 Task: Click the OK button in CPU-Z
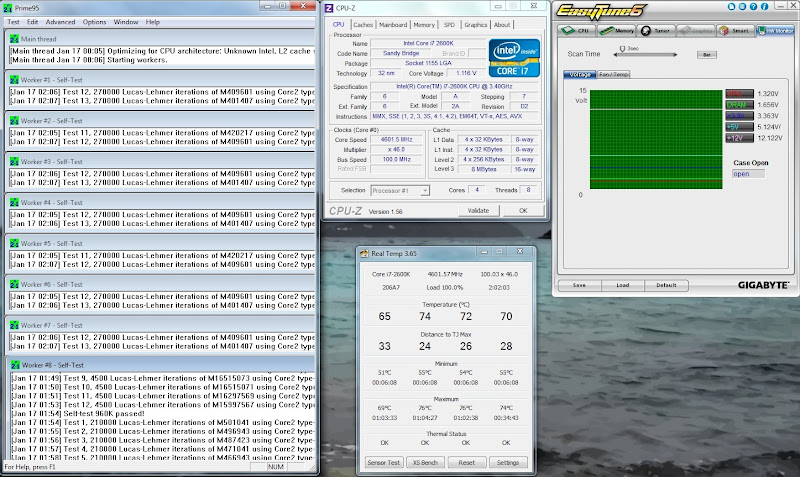pos(523,211)
